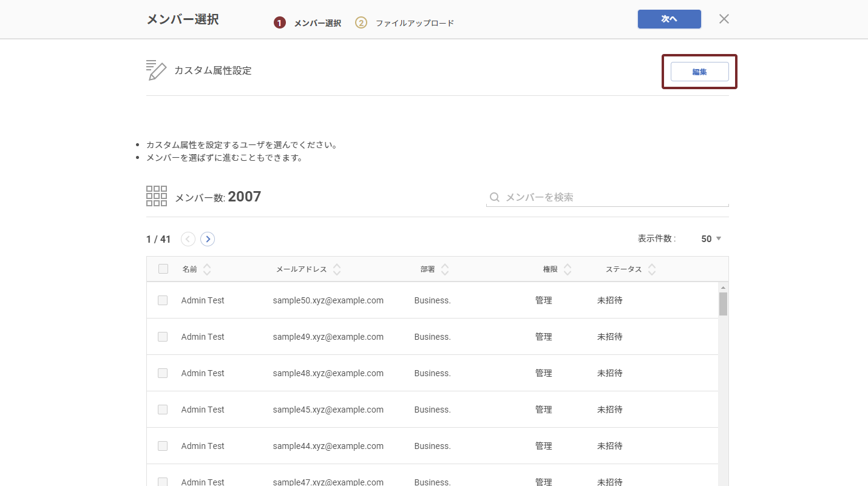Click the table vertical scrollbar thumb
Screen dimensions: 868x486
(x=723, y=304)
